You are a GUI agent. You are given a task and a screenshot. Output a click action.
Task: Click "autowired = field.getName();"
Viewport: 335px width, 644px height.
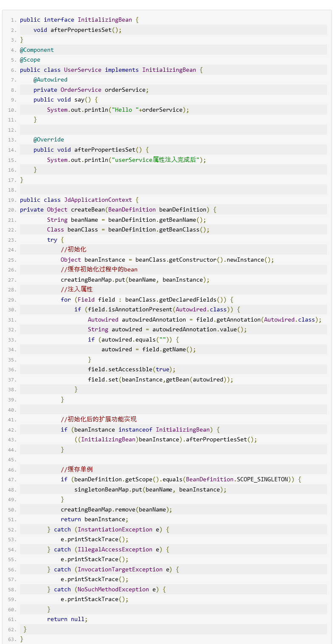pos(149,349)
